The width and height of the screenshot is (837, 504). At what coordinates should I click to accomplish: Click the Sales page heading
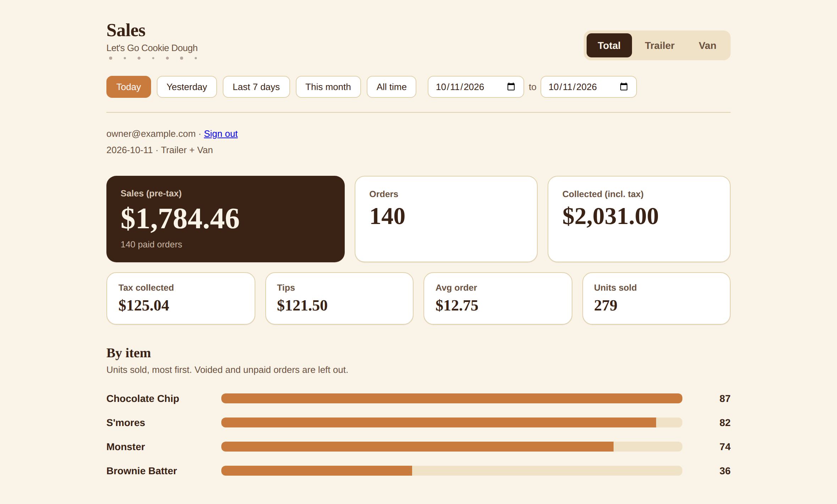tap(126, 30)
